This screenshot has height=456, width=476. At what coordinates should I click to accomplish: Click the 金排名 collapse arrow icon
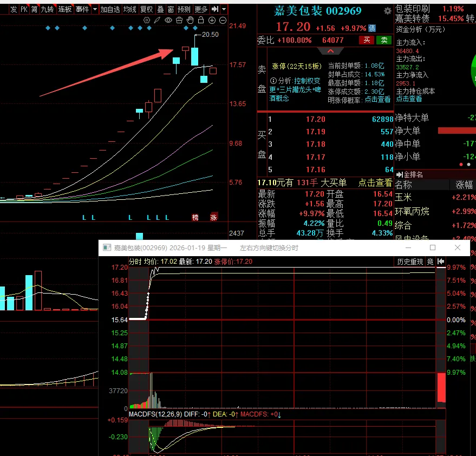point(400,174)
